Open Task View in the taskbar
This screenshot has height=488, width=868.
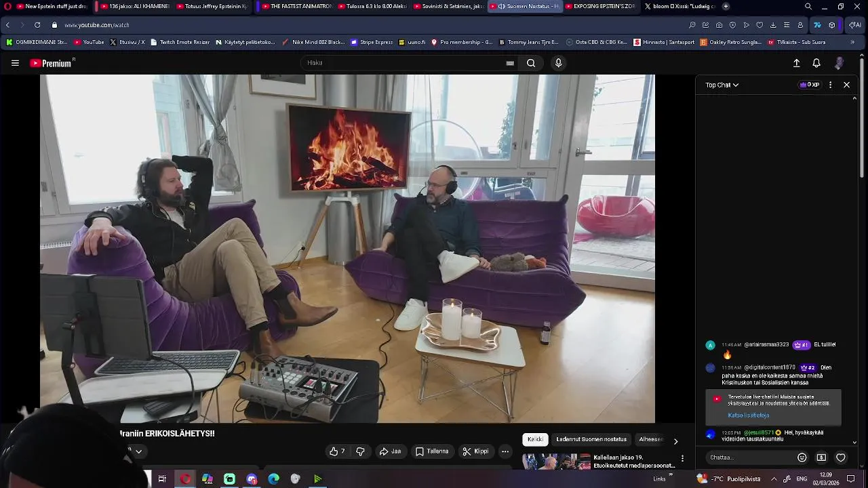pos(162,479)
